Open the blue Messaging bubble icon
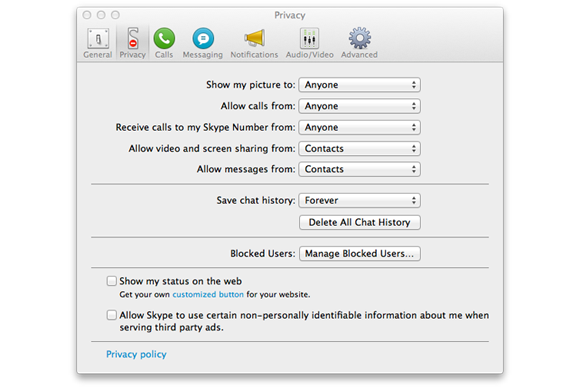Viewport: 580px width, 388px height. [203, 38]
